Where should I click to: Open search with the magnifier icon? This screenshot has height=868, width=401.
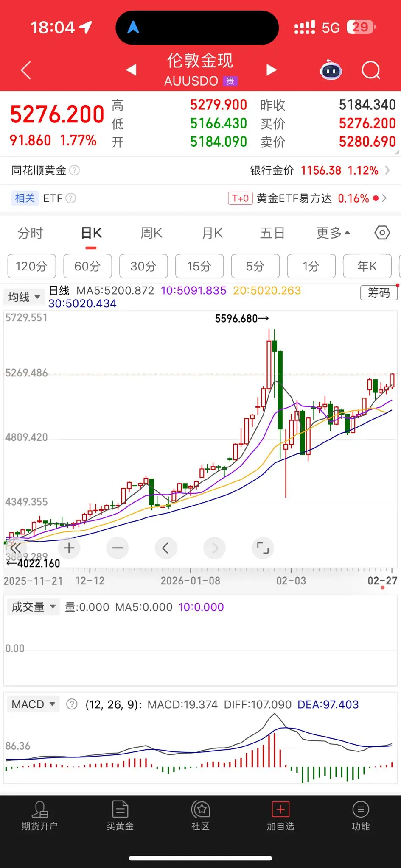tap(371, 70)
